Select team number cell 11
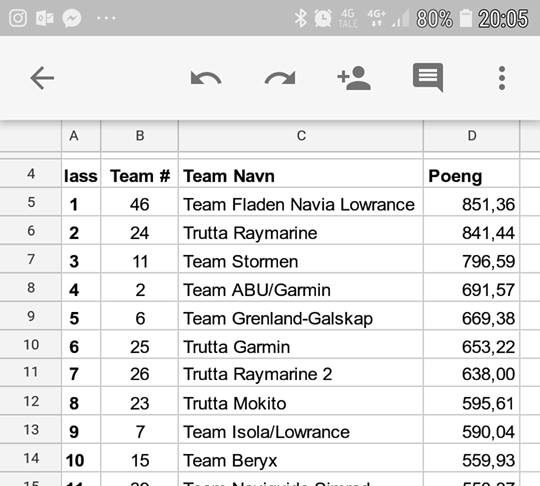540x486 pixels. pyautogui.click(x=139, y=259)
